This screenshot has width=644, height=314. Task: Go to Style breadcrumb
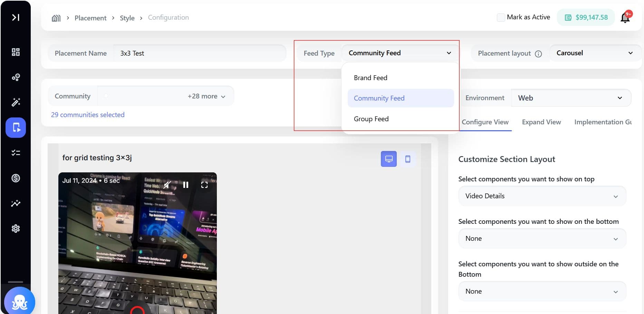point(127,18)
